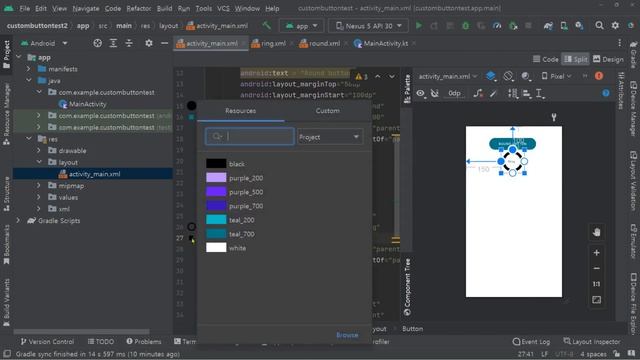Expand the drawable folder
Viewport: 640px width, 360px height.
click(x=39, y=151)
